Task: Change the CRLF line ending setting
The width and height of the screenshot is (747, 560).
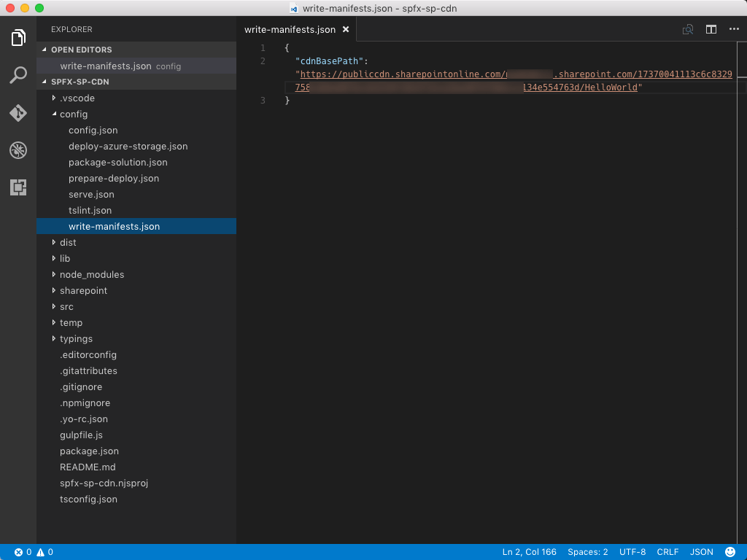Action: 667,552
